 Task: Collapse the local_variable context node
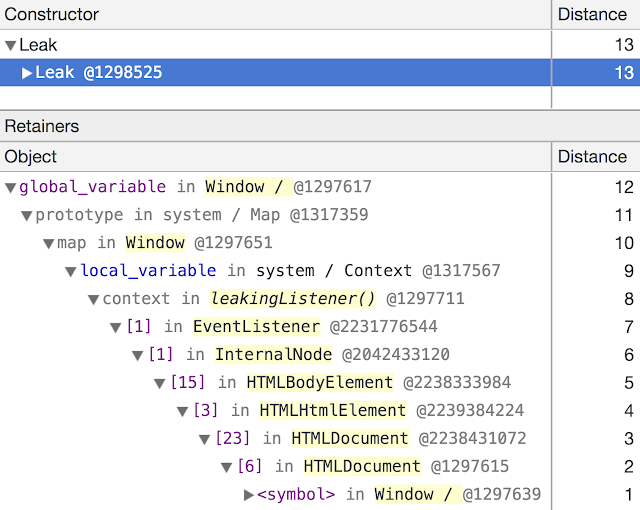point(71,270)
